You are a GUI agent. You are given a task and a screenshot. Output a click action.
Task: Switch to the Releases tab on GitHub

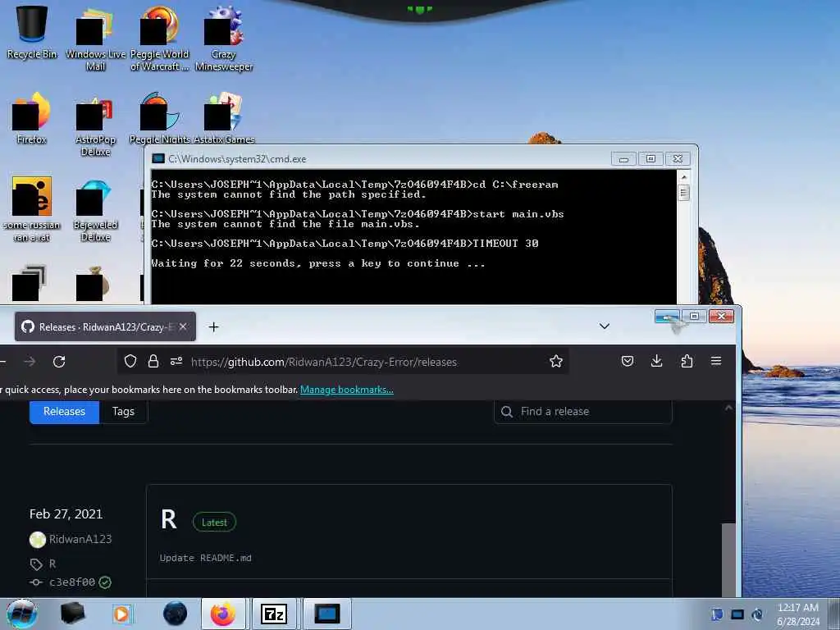click(x=64, y=412)
